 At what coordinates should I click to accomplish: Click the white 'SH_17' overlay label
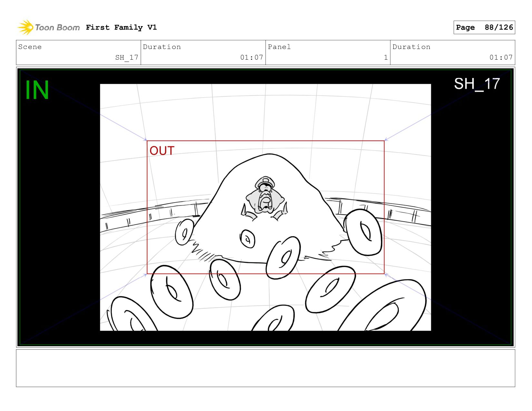click(x=477, y=84)
